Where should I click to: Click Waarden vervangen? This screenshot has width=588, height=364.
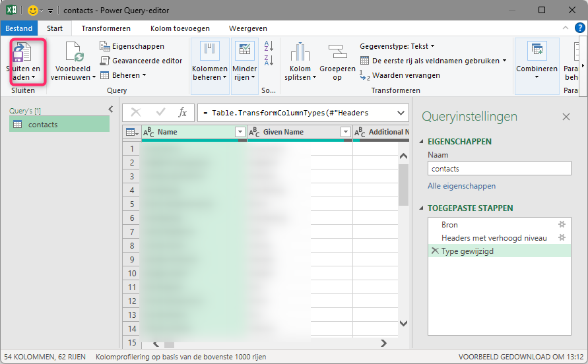click(x=400, y=75)
